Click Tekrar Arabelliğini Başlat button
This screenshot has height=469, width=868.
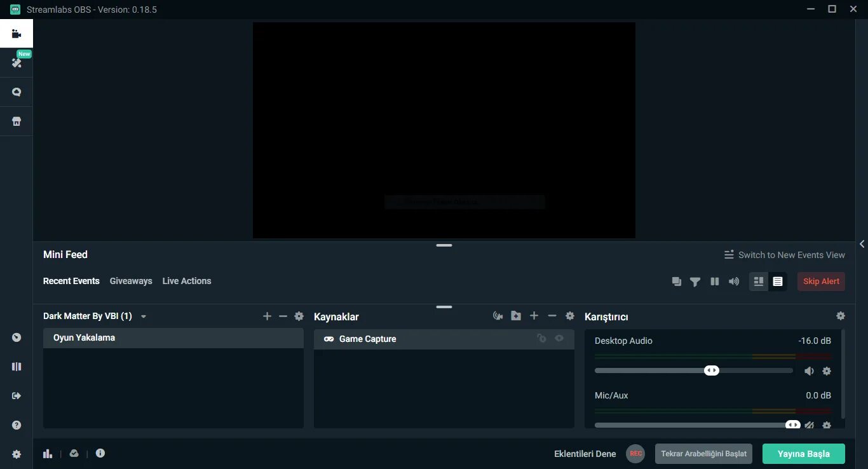click(704, 454)
